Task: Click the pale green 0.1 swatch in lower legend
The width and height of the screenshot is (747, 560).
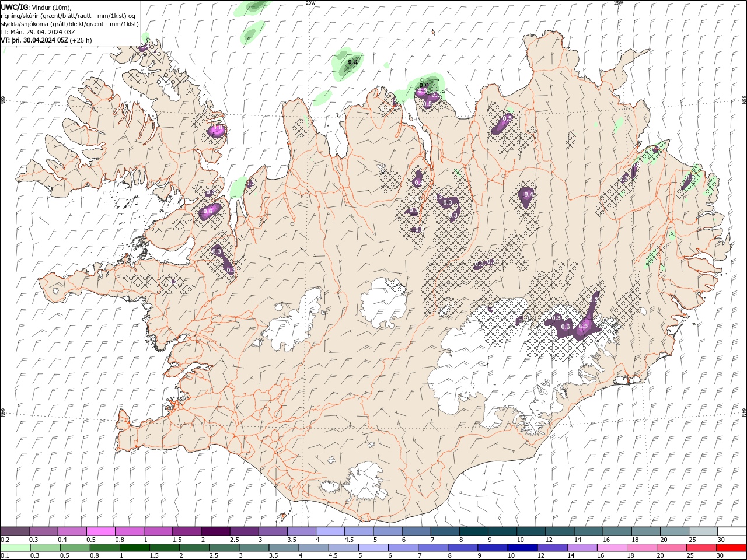Action: (15, 548)
